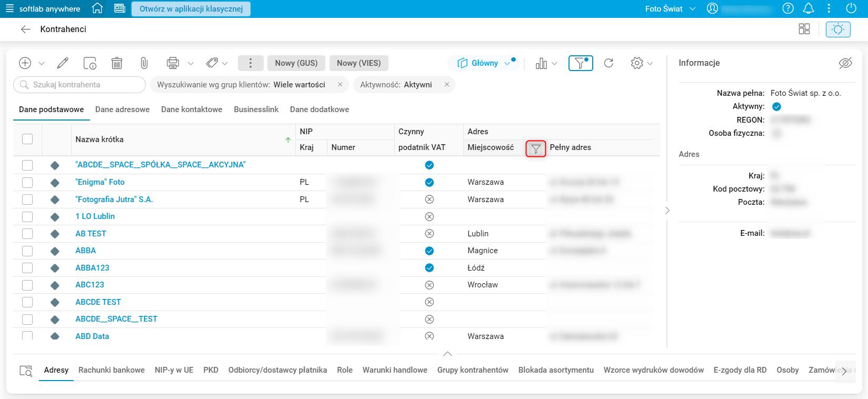Go to the home screen icon
The image size is (868, 399).
[x=97, y=8]
